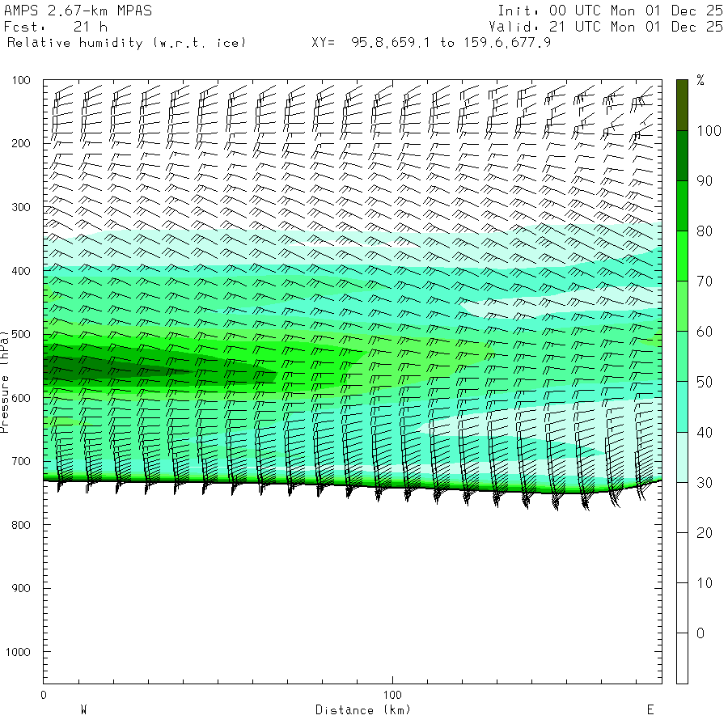Click the 'AMPS 2.67-km MPAS' title text
728x728 pixels.
(78, 11)
